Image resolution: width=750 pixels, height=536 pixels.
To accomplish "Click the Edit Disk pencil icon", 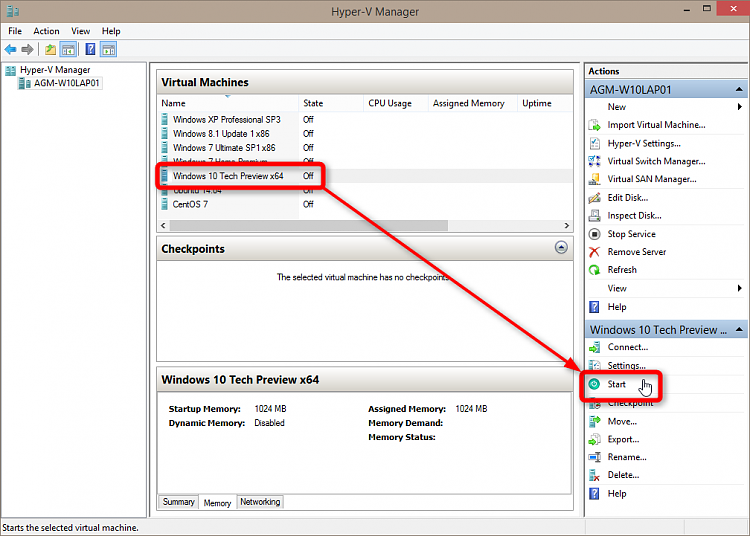I will [595, 197].
